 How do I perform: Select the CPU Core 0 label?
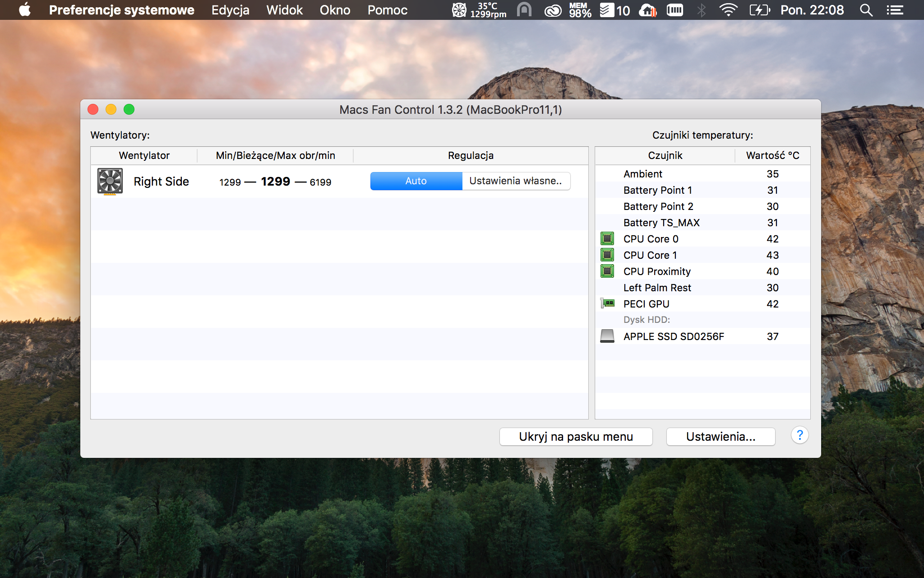point(651,239)
